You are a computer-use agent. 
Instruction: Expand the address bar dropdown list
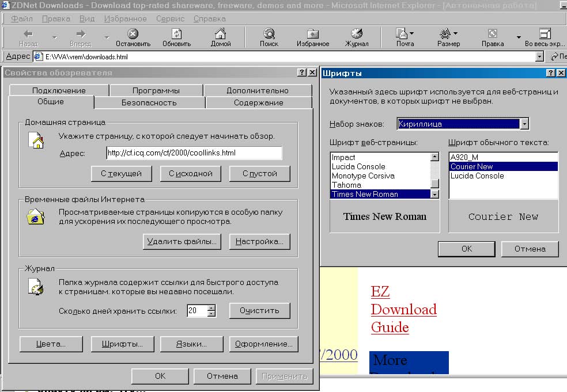539,56
